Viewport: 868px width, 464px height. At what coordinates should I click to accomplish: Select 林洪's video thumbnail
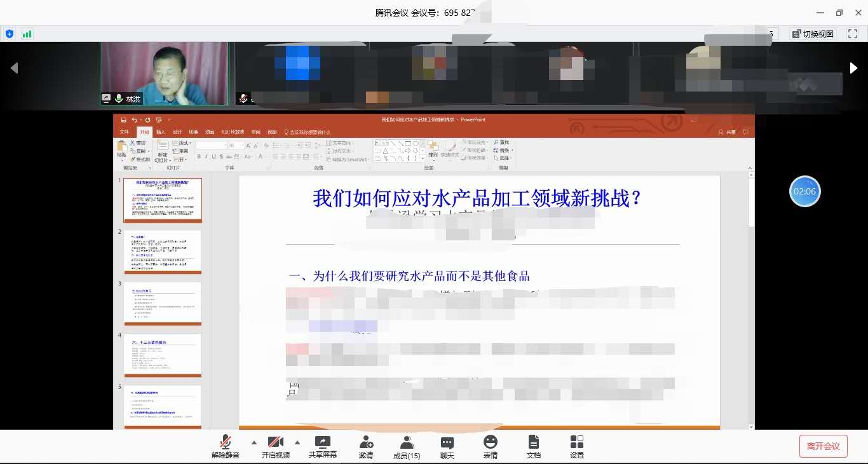tap(164, 73)
